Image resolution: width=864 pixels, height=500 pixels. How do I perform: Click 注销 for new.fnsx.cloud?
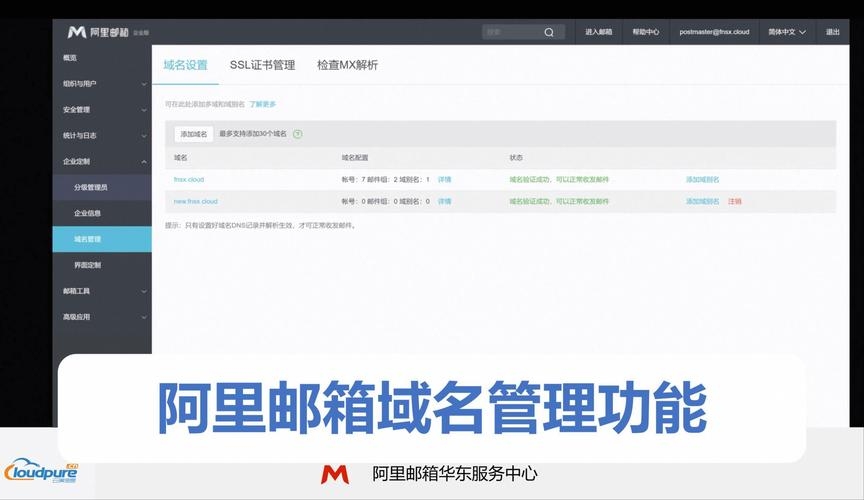pyautogui.click(x=735, y=202)
